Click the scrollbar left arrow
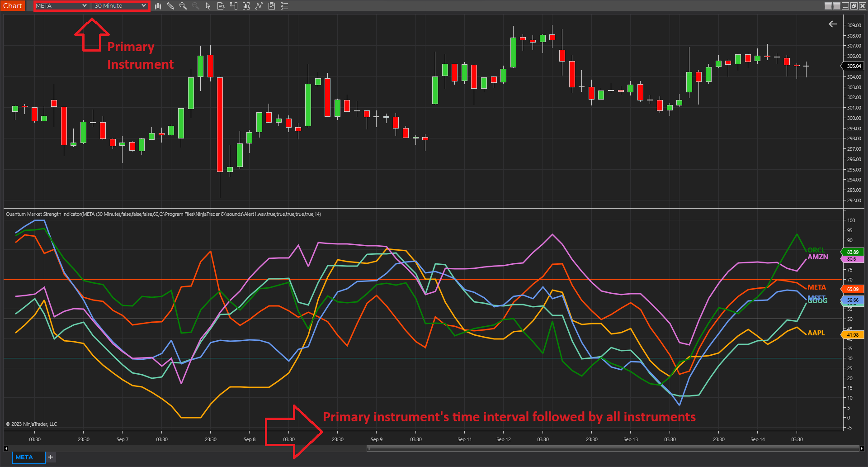 [x=6, y=448]
